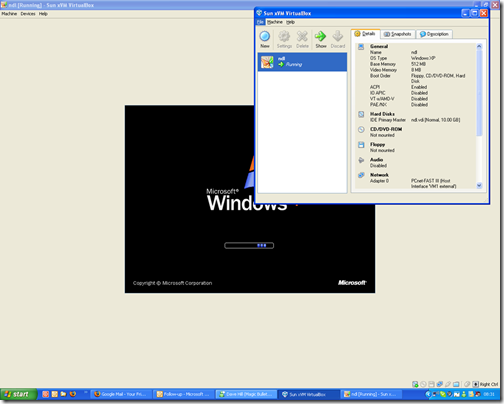Click the ndl.vdi hard disk entry text
This screenshot has width=504, height=404.
tap(435, 120)
